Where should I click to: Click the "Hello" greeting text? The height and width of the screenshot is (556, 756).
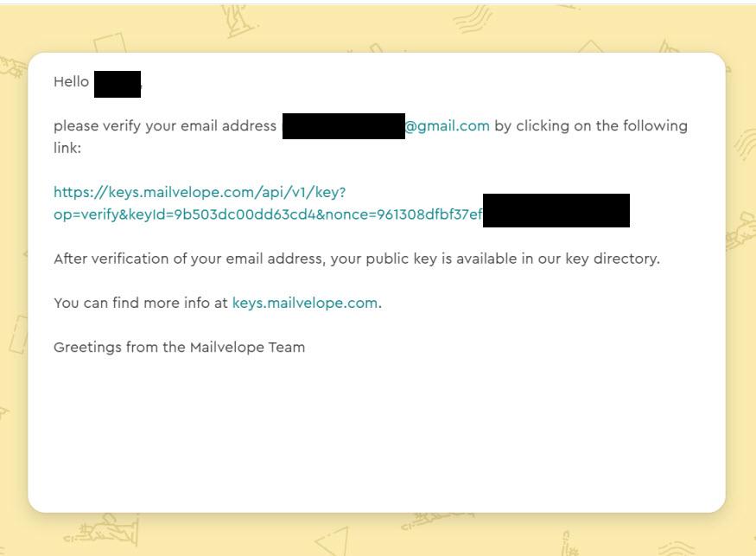coord(71,82)
